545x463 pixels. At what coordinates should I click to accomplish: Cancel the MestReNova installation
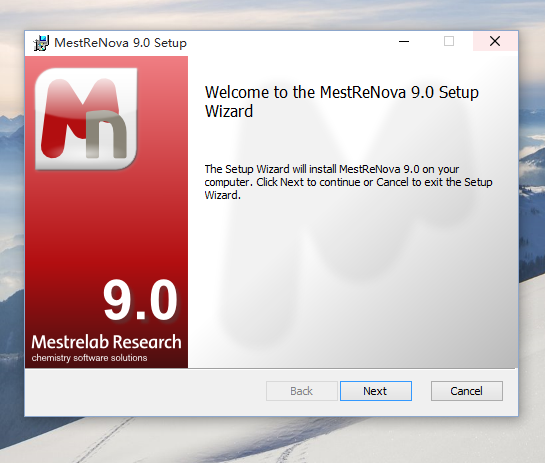coord(466,391)
